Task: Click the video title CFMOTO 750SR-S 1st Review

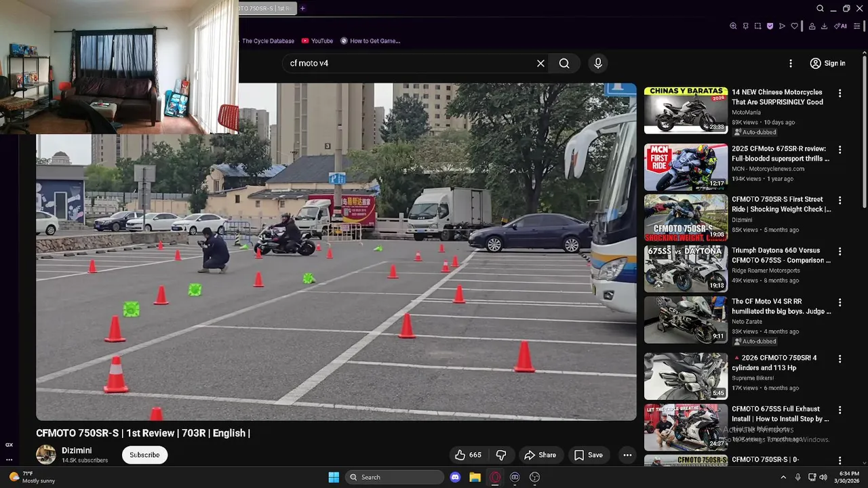Action: click(143, 433)
